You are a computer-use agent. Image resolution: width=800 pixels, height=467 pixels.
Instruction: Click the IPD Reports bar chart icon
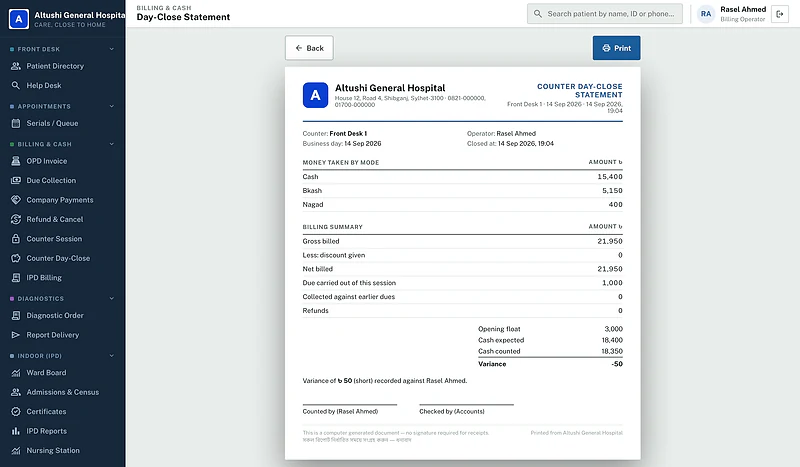(x=16, y=431)
